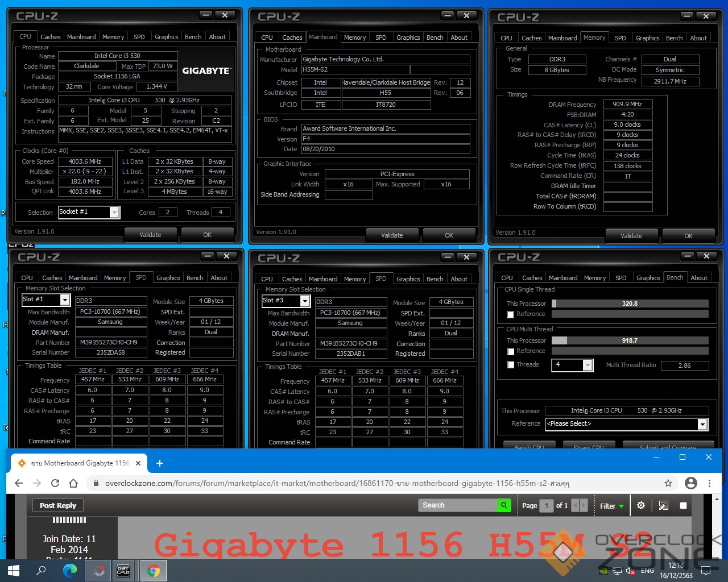Select the SPD tab in Memory window
Viewport: 728px width, 582px height.
tap(620, 38)
